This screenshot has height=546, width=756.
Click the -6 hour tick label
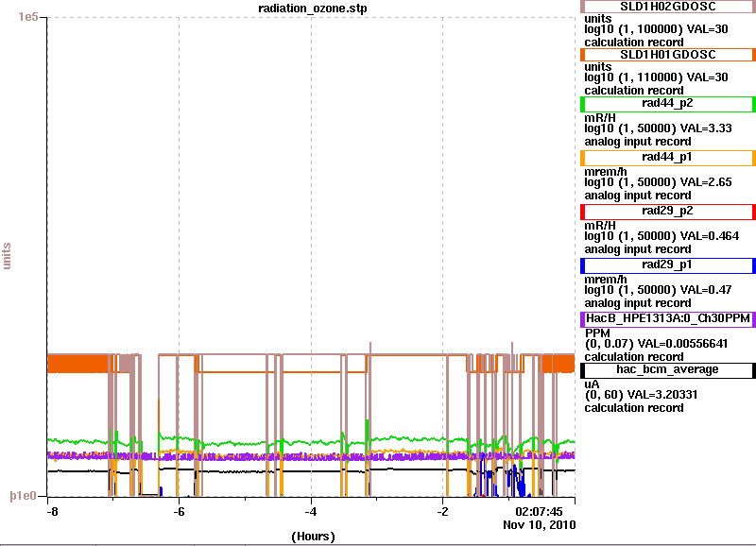[179, 512]
